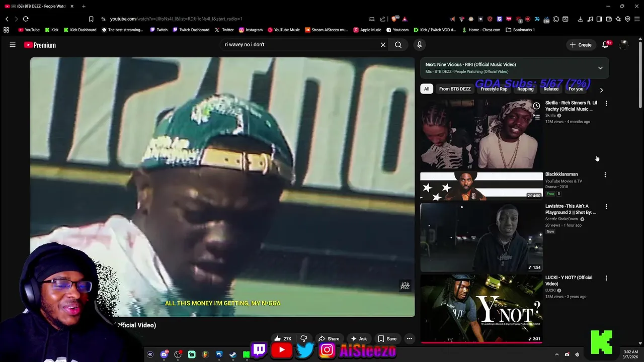Open the browser extensions puzzle icon
The height and width of the screenshot is (362, 644).
(x=556, y=19)
